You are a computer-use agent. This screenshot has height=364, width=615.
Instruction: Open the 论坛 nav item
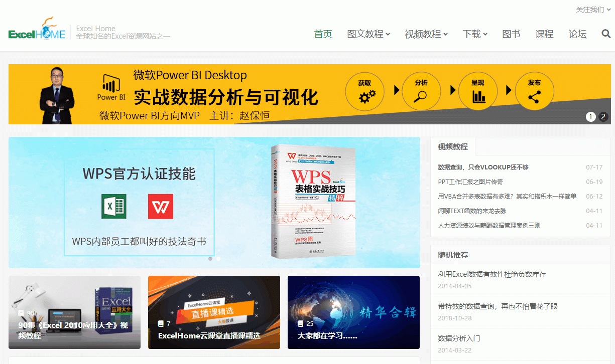point(577,34)
